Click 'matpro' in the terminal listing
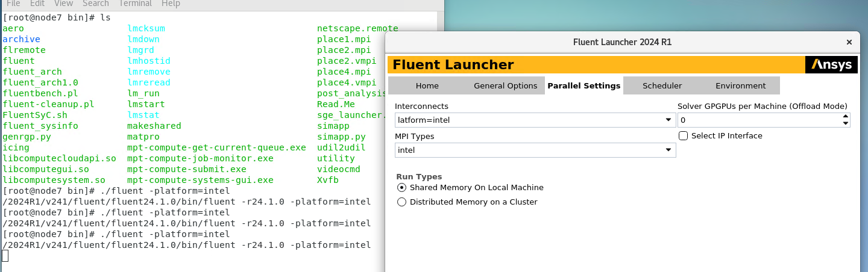 pos(143,137)
